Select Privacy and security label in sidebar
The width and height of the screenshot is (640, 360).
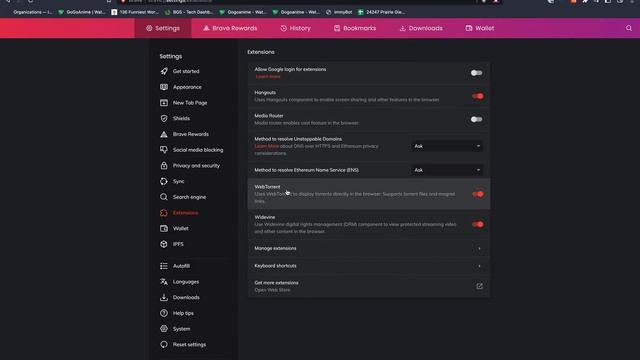pos(196,166)
